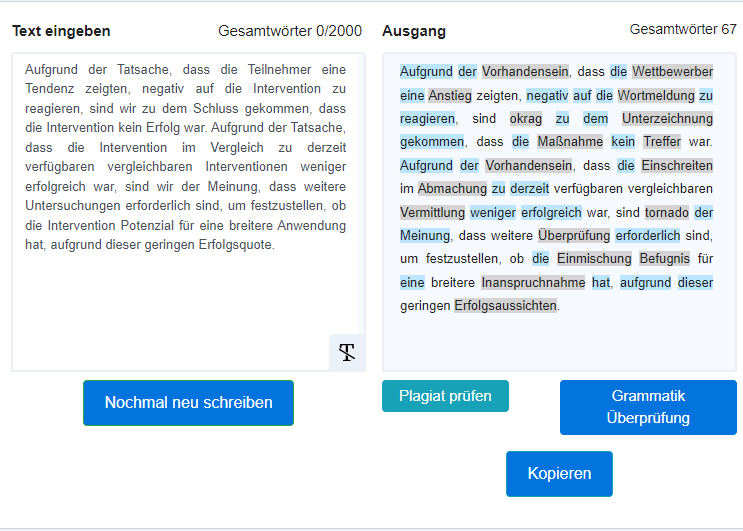Focus the Text eingeben input area
The image size is (743, 531).
click(x=189, y=212)
